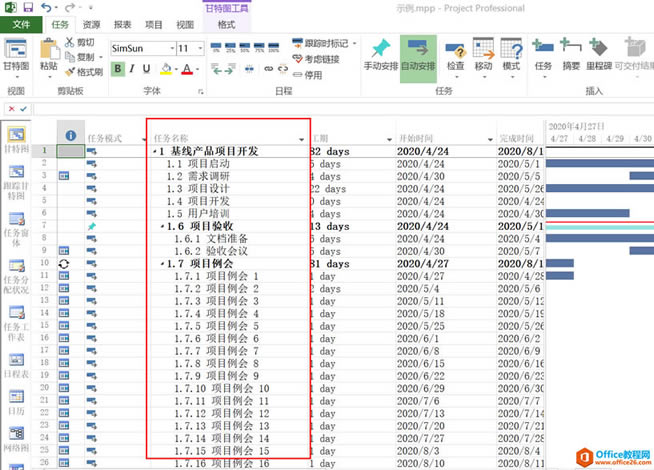The image size is (654, 470).
Task: Toggle italic formatting button
Action: (x=132, y=69)
